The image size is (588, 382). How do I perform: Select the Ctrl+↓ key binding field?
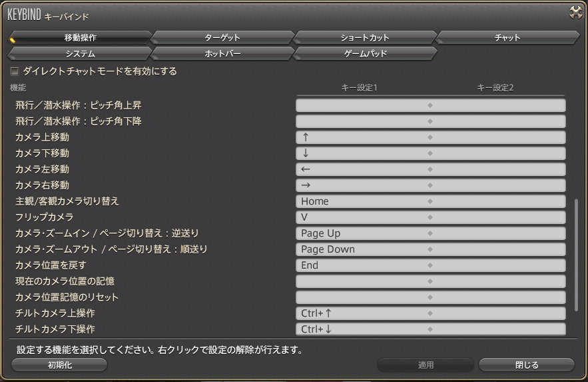[x=363, y=329]
